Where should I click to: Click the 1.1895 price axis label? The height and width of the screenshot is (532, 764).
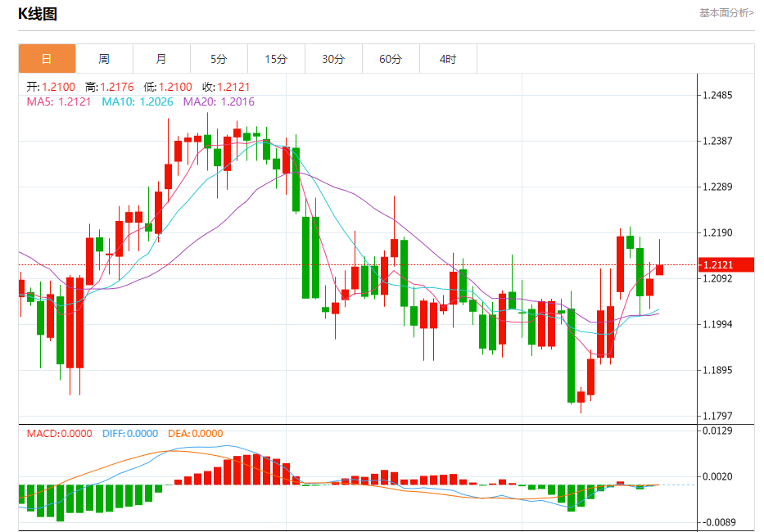point(717,370)
